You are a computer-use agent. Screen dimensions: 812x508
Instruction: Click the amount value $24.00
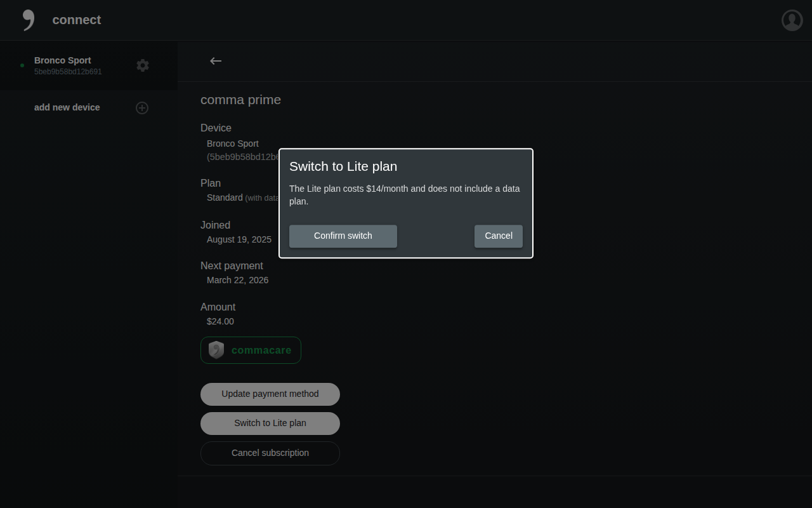pos(220,321)
